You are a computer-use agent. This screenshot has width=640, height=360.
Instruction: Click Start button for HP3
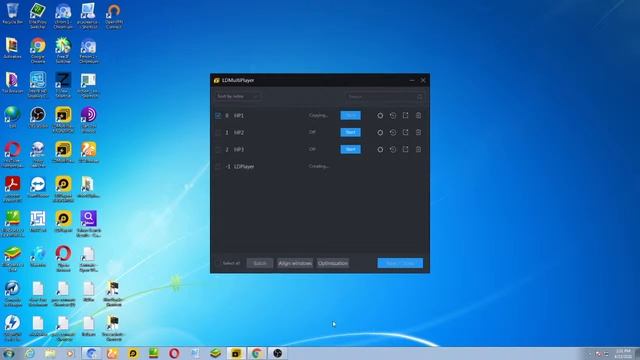tap(350, 149)
